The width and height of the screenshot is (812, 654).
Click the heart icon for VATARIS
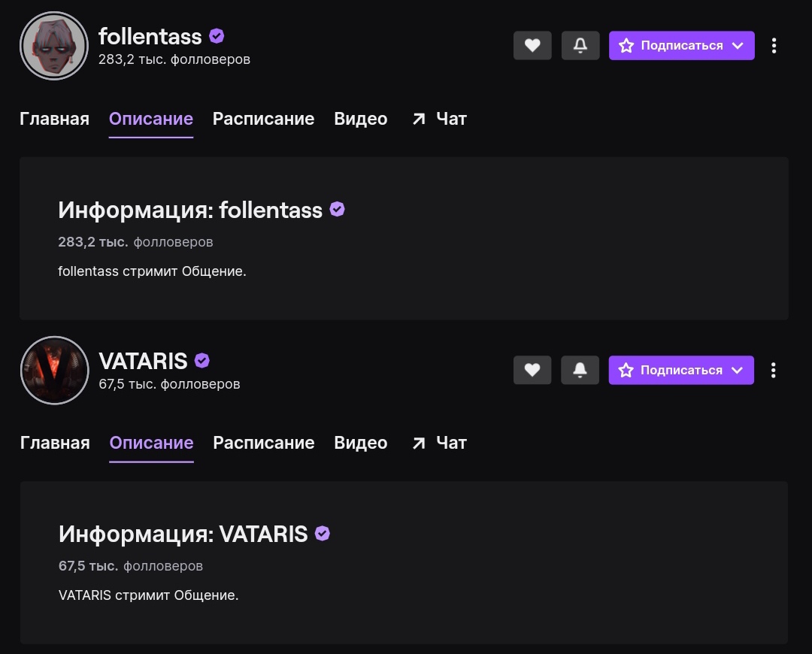click(532, 370)
